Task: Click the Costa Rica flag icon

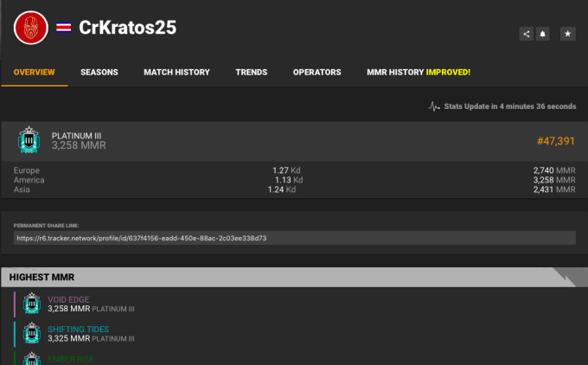Action: [x=63, y=28]
